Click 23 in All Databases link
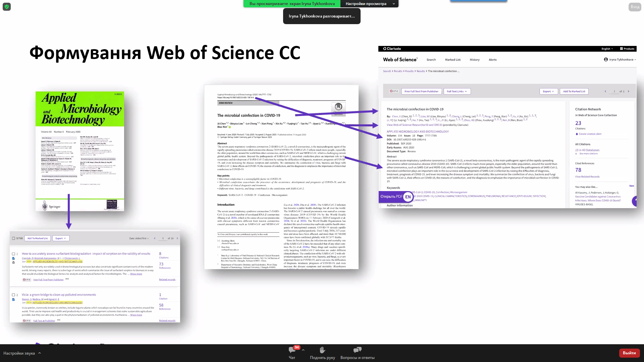 tap(587, 150)
